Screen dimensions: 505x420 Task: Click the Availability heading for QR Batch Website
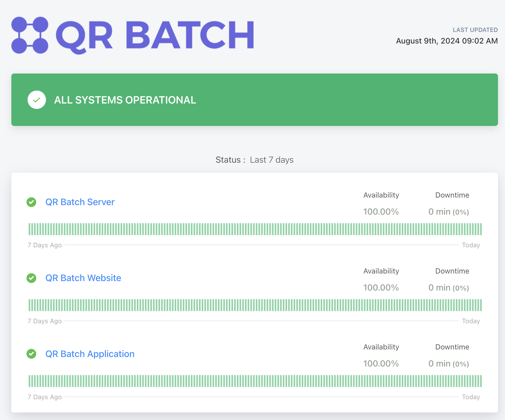(x=381, y=271)
